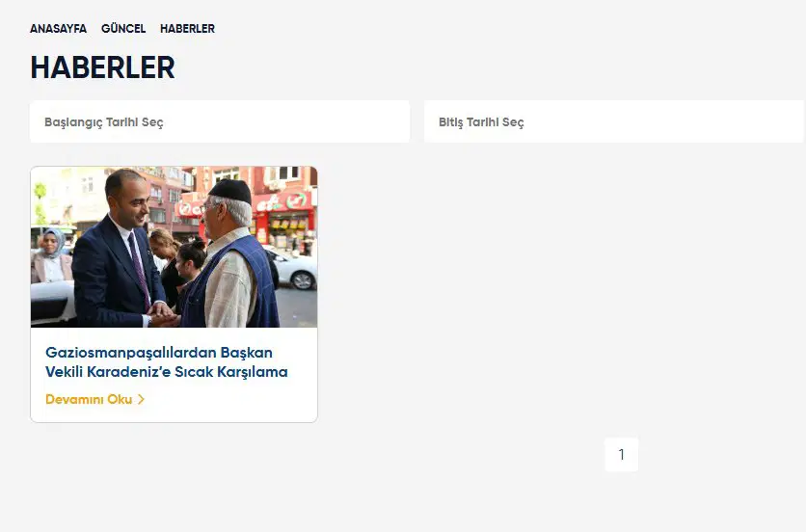The height and width of the screenshot is (532, 806).
Task: Click the elderly man wearing black cap
Action: click(231, 254)
